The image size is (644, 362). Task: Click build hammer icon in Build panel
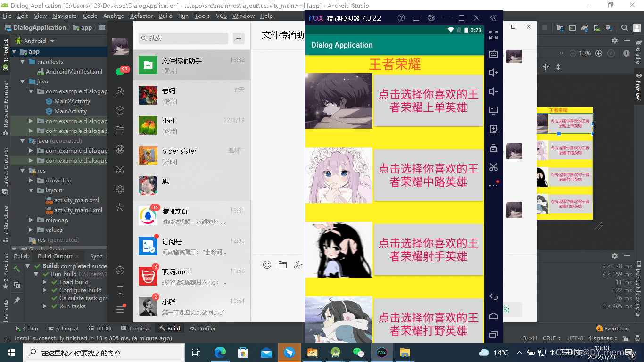click(17, 269)
